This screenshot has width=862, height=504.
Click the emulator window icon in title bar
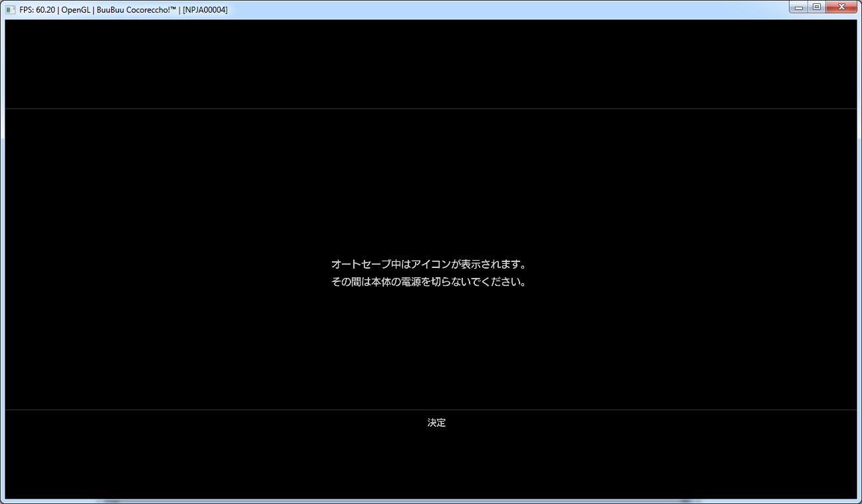(x=10, y=9)
